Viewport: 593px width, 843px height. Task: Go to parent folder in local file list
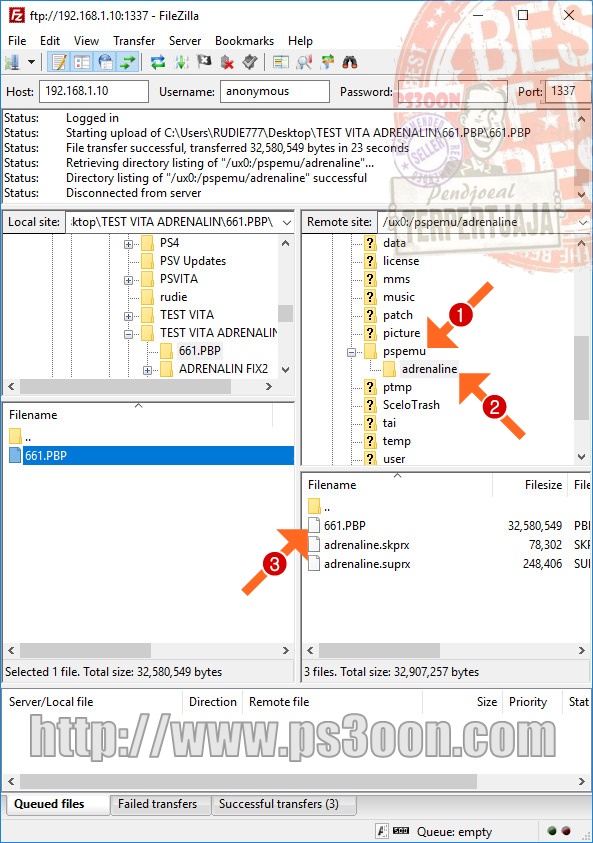pyautogui.click(x=22, y=436)
